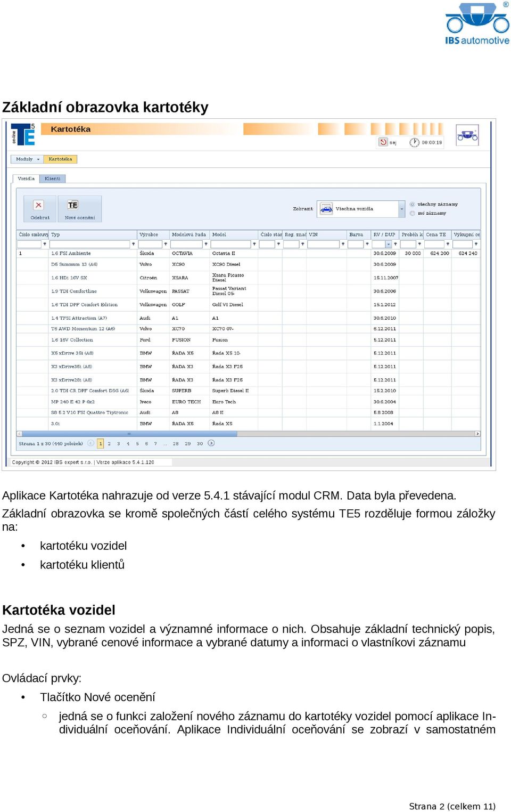511x812 pixels.
Task: Go to page 3 in pager
Action: point(118,443)
